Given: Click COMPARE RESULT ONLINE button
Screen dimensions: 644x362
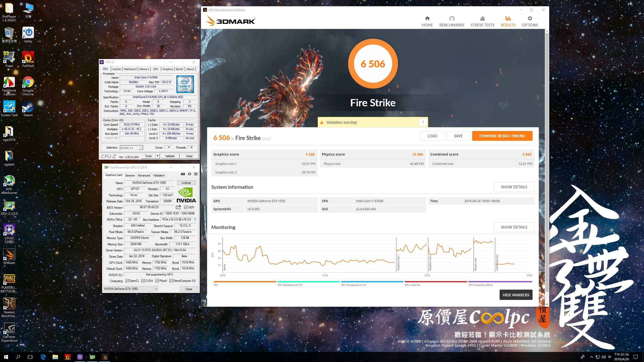Looking at the screenshot, I should coord(502,136).
